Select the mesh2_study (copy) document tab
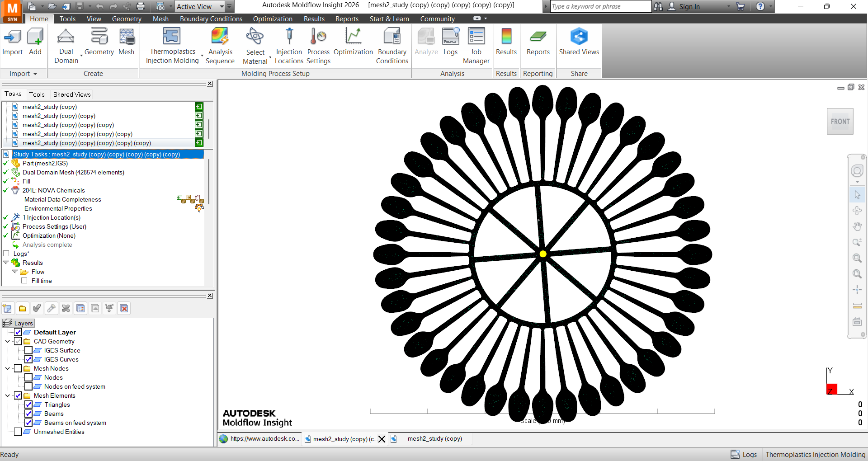868x461 pixels. click(434, 439)
